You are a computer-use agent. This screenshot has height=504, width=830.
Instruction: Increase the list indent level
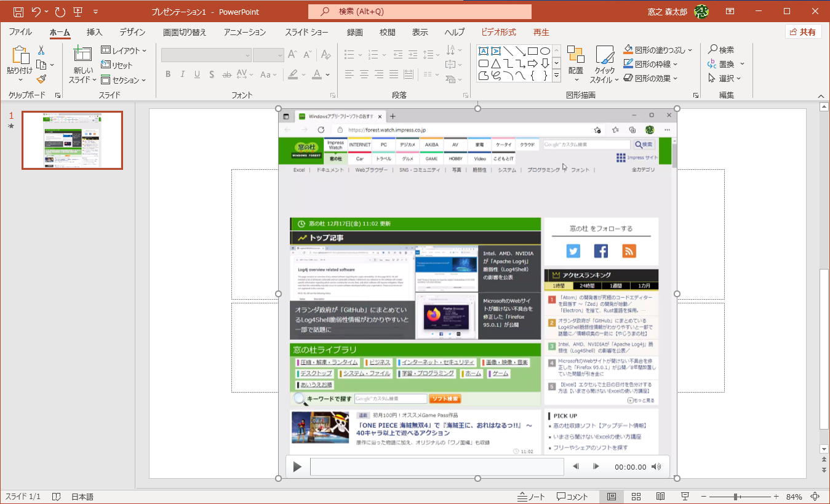click(412, 54)
